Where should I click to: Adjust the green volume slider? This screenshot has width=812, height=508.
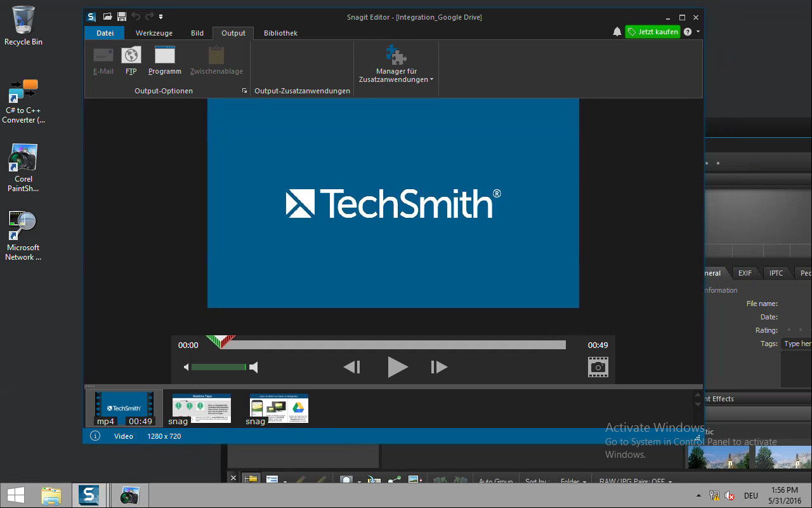(218, 367)
